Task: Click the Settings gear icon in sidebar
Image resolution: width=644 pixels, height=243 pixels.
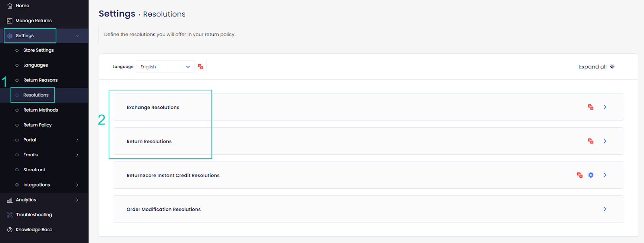Action: point(10,36)
